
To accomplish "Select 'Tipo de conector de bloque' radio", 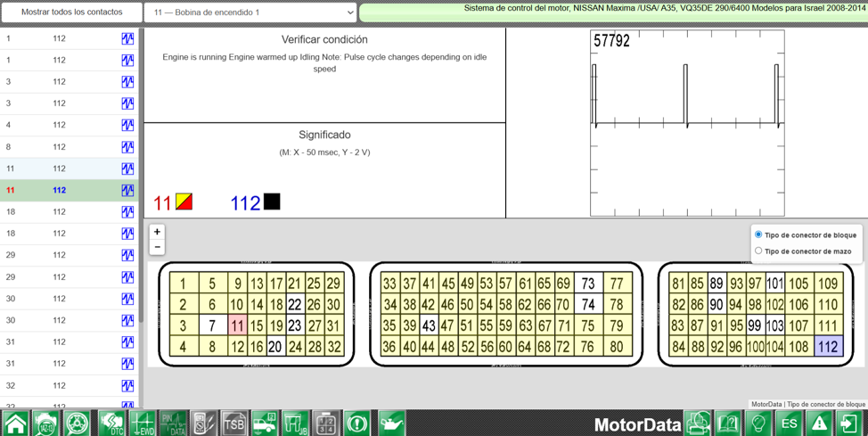I will tap(758, 234).
